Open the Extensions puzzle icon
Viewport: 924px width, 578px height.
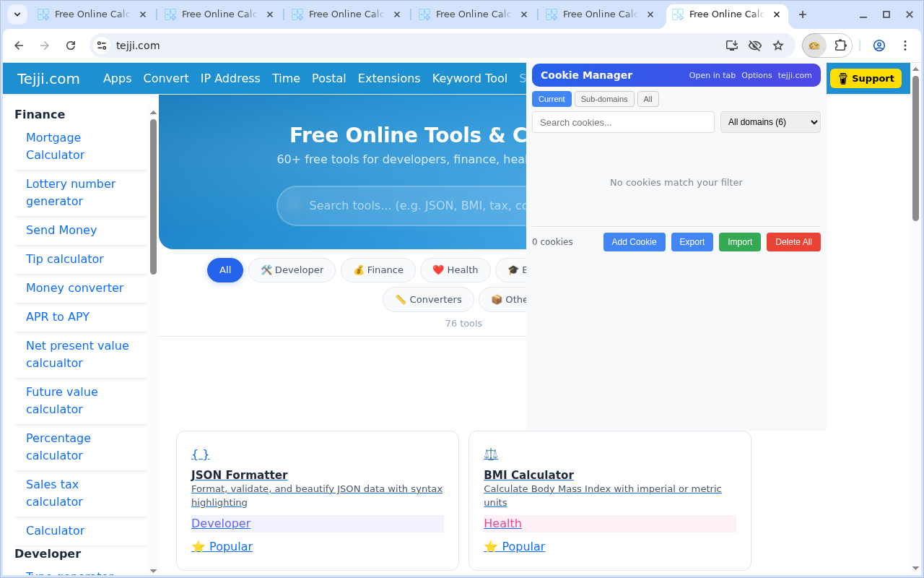840,46
